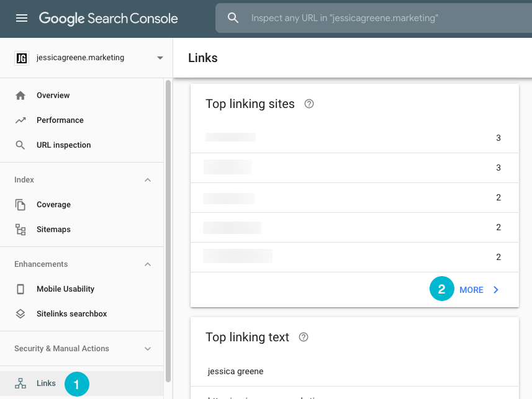
Task: Expand Security & Manual Actions section
Action: click(148, 349)
